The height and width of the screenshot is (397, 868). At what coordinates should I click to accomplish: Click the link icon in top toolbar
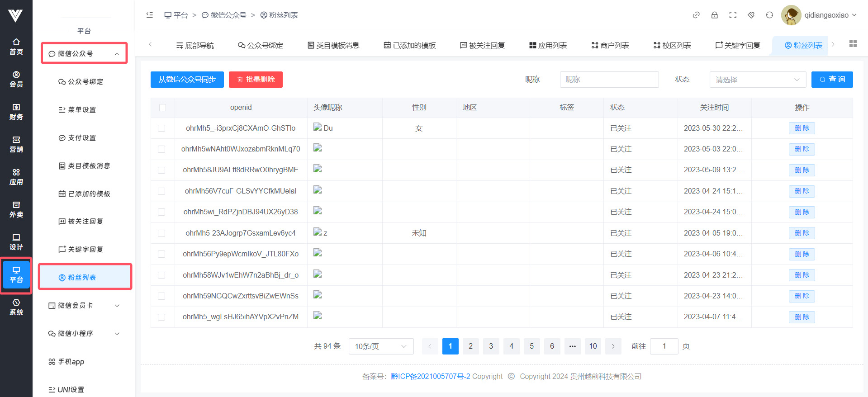click(696, 15)
